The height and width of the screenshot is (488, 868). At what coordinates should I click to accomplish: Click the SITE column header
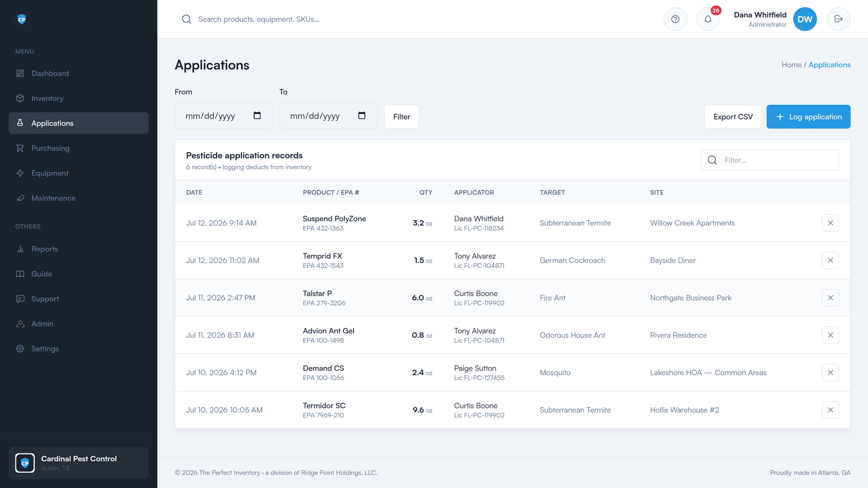[657, 192]
